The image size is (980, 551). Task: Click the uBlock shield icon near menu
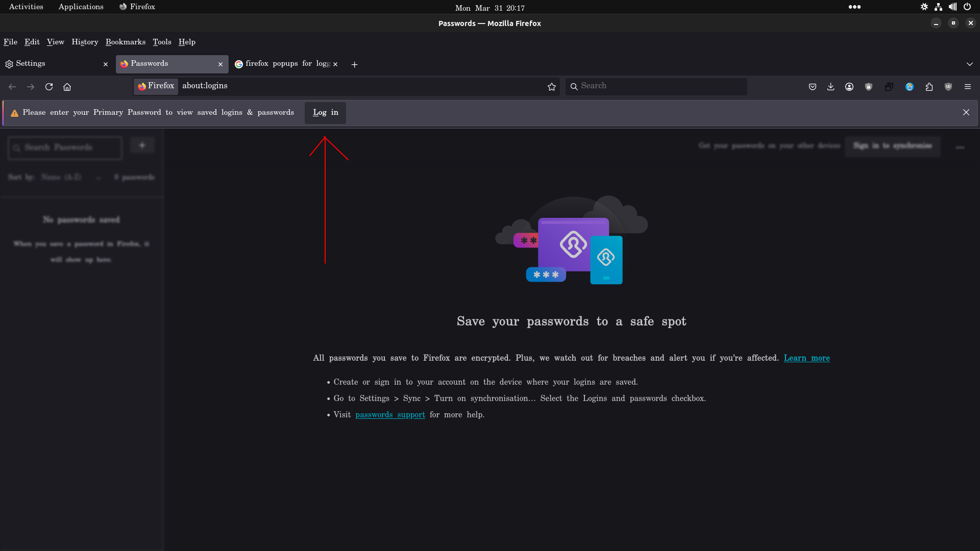click(x=948, y=87)
